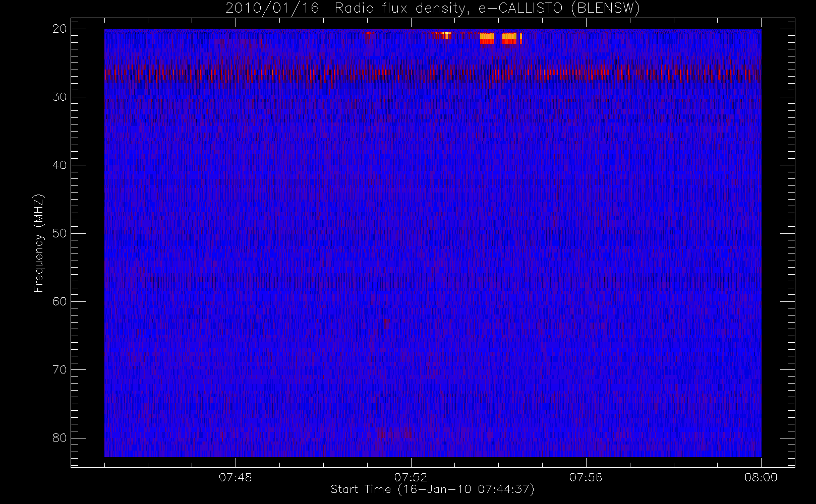This screenshot has height=504, width=816.
Task: Click the 80 frequency tick label
Action: click(60, 438)
